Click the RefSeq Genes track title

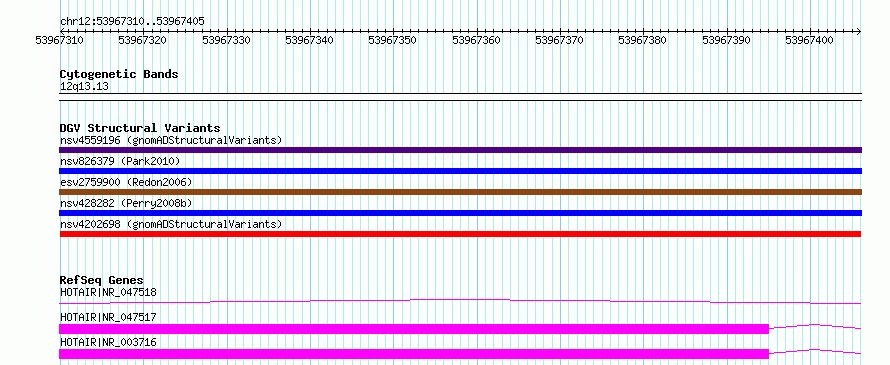coord(102,280)
